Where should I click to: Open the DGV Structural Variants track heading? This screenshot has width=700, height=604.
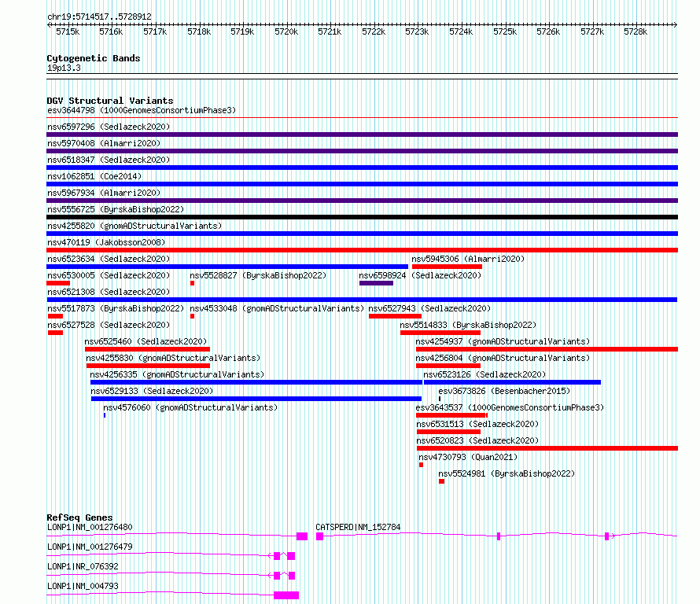click(110, 101)
